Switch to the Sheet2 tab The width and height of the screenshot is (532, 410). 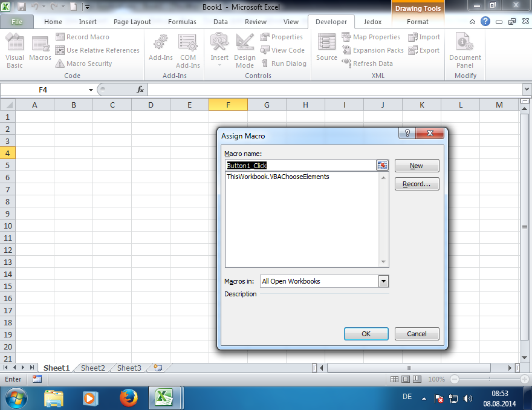(92, 367)
